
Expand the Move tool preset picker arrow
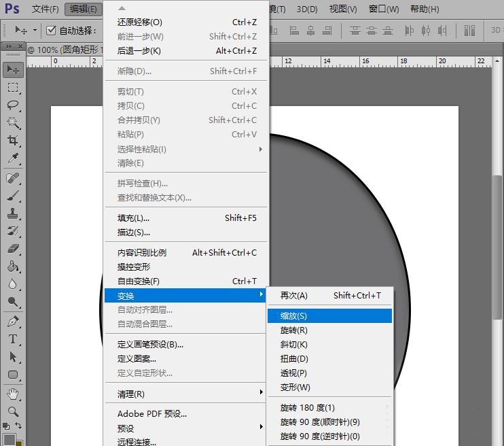pyautogui.click(x=34, y=31)
